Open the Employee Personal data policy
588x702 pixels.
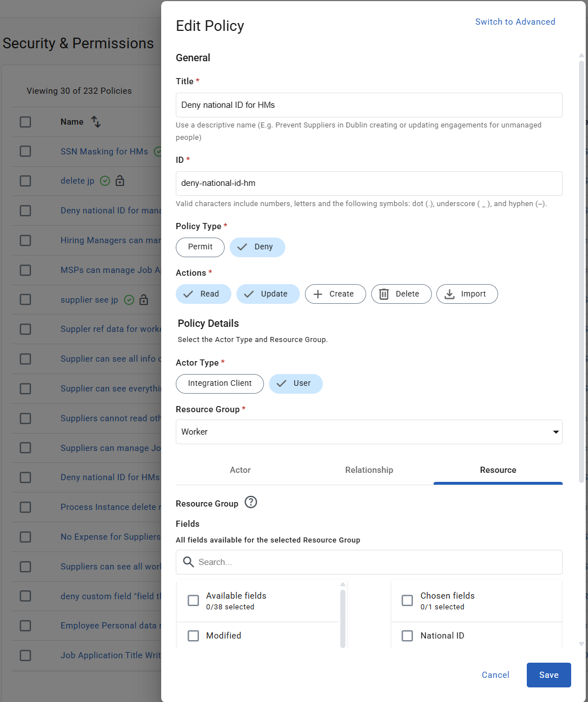click(111, 626)
